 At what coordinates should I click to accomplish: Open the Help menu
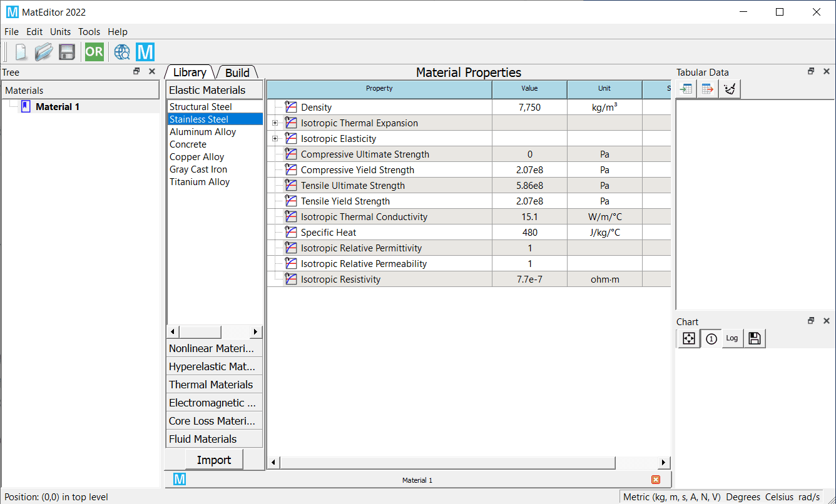pos(118,32)
